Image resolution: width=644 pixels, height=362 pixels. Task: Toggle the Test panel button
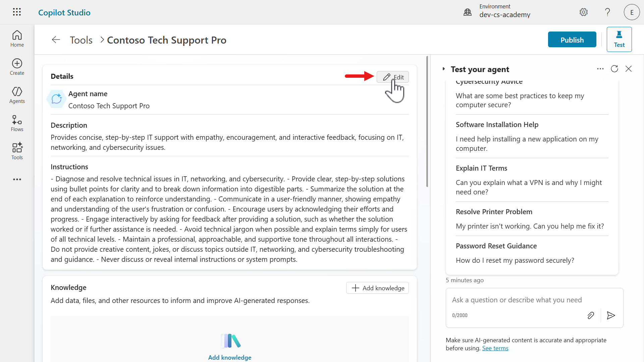[x=619, y=40]
